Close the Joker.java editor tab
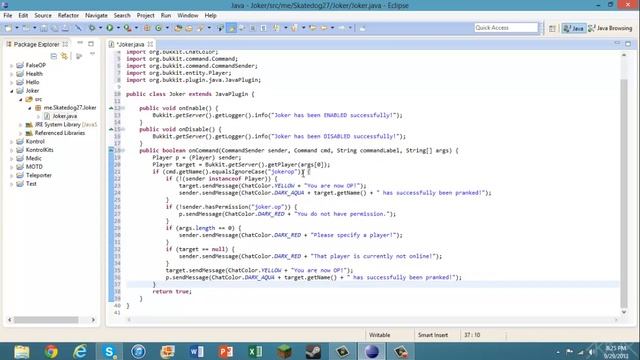This screenshot has width=640, height=360. click(150, 44)
